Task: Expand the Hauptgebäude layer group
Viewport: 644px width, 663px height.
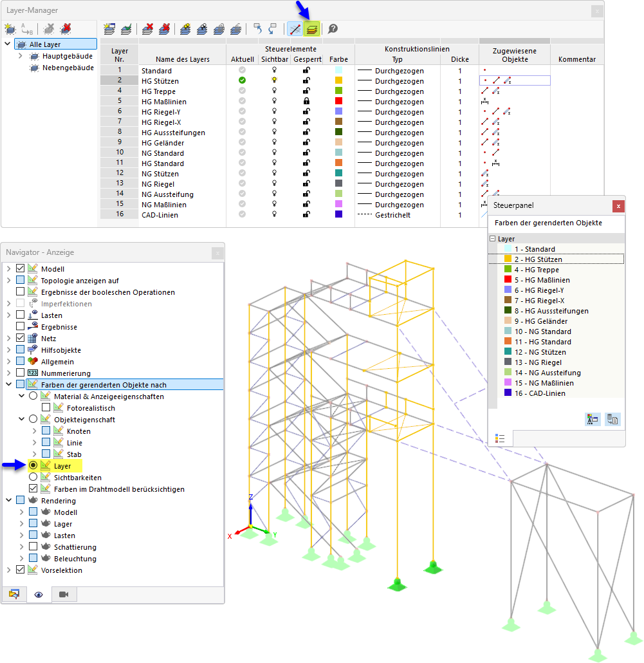Action: (x=21, y=56)
